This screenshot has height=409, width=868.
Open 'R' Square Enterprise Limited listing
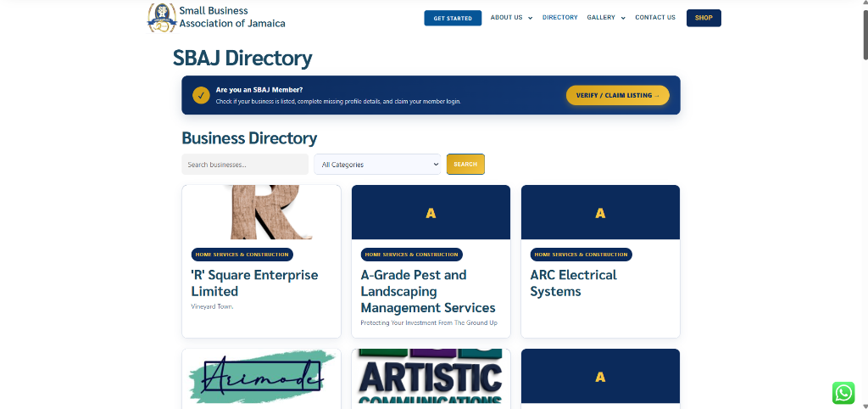254,283
